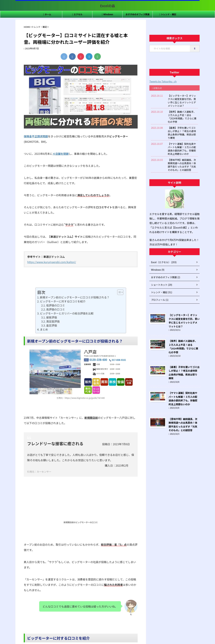
Task: Expand the Windows (9) category
Action: 174,270
